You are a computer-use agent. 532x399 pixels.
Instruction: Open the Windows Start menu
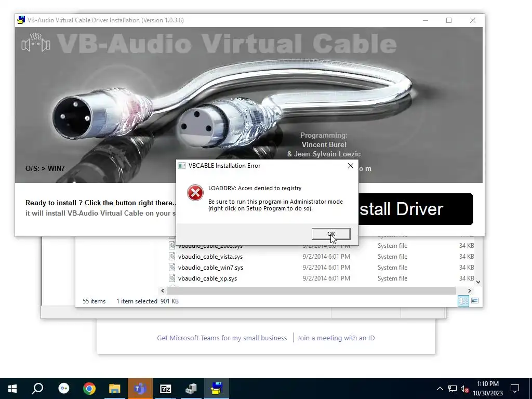point(12,389)
